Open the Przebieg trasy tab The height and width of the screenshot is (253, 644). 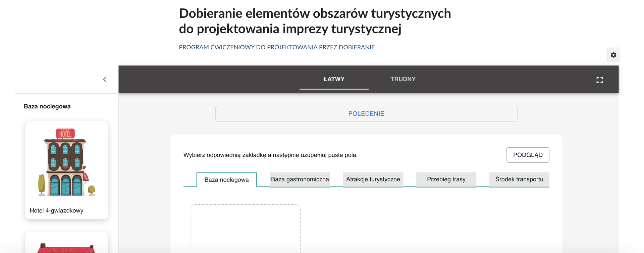click(446, 180)
